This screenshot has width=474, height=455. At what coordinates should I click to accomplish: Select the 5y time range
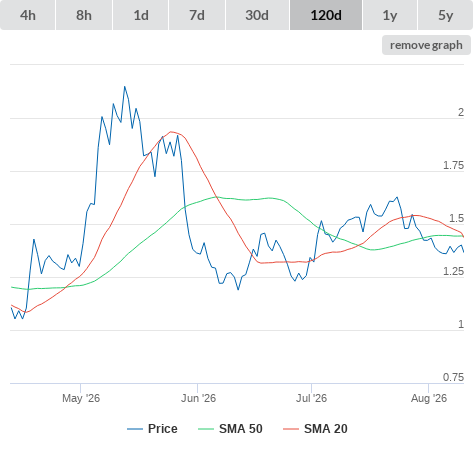click(446, 15)
